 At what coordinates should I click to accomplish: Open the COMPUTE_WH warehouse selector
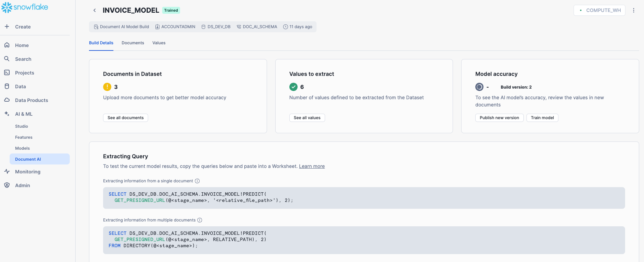599,10
